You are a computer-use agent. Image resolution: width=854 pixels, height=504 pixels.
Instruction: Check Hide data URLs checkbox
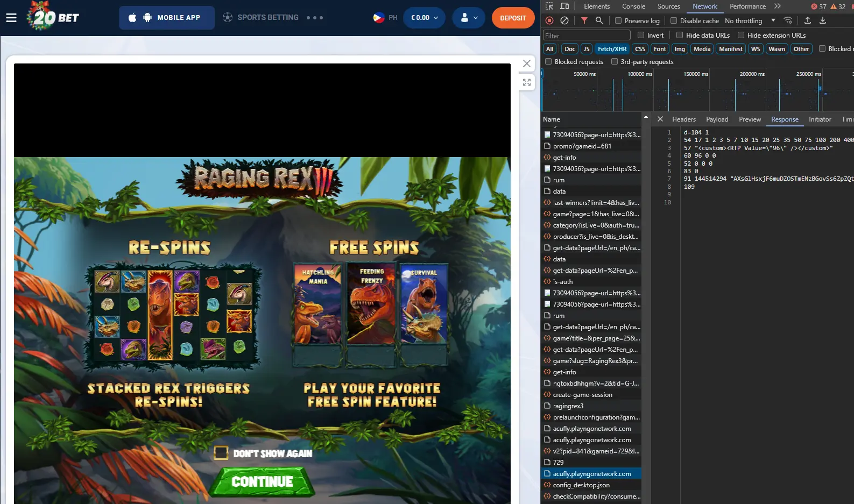point(680,35)
